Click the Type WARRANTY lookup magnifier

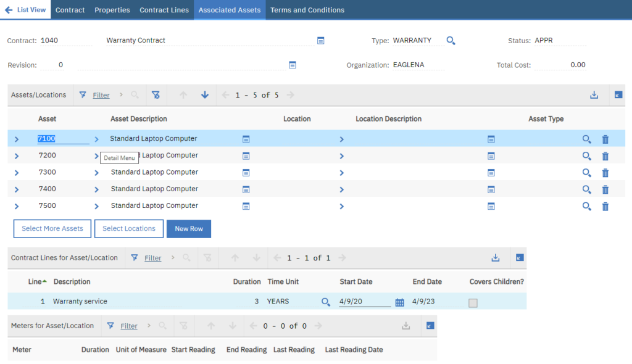coord(451,41)
